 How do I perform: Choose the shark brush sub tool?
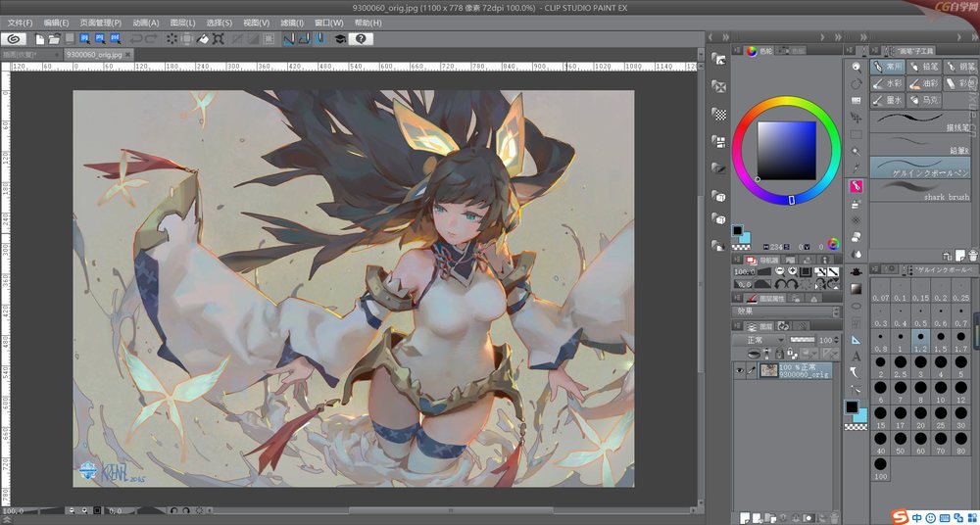(920, 190)
